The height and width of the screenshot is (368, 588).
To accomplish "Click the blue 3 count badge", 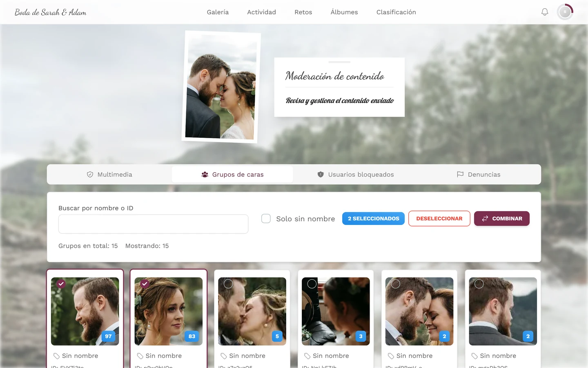I will coord(361,337).
